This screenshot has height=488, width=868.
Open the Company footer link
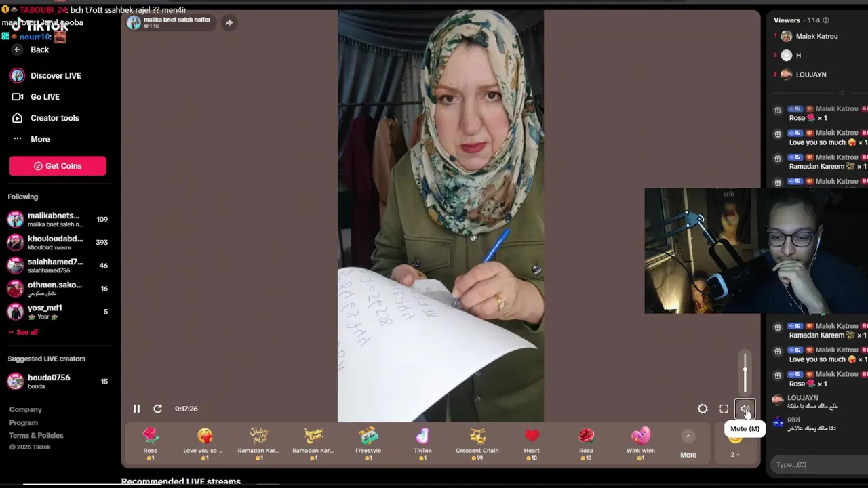point(26,409)
